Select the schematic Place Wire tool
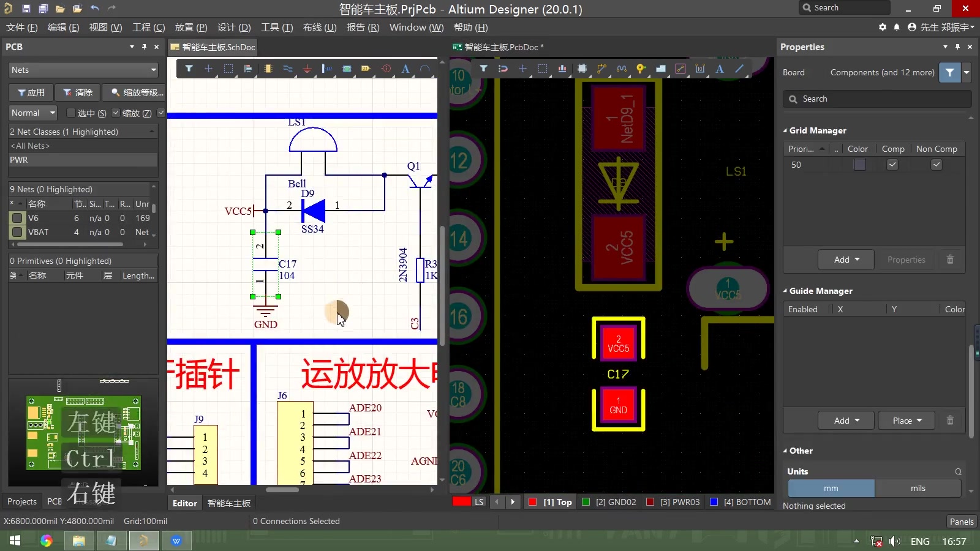Image resolution: width=980 pixels, height=551 pixels. coord(287,69)
